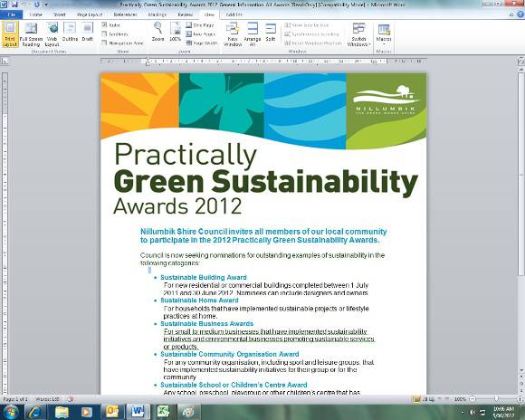Click the status bar zoom slider handle
The height and width of the screenshot is (420, 525).
point(496,398)
